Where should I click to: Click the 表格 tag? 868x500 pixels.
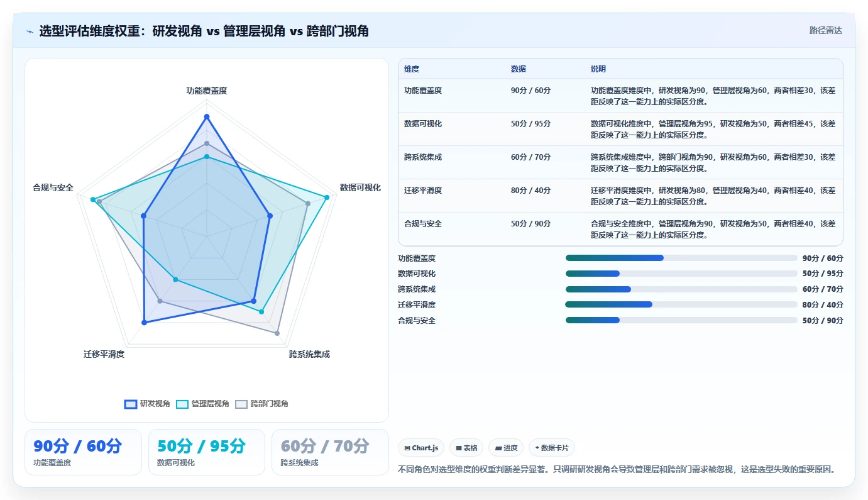coord(466,448)
